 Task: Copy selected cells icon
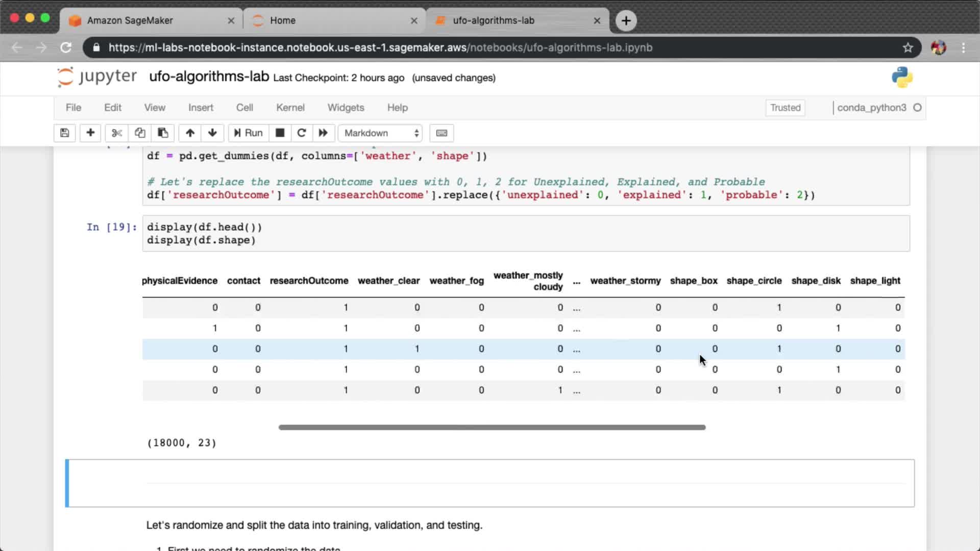(x=140, y=133)
